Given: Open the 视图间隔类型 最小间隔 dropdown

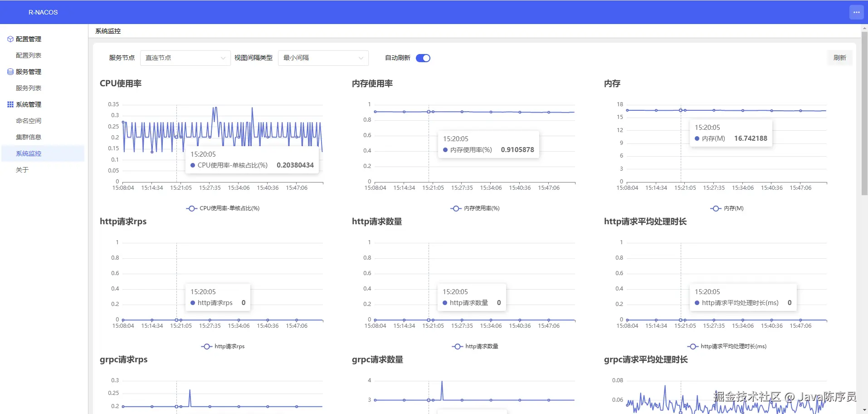Looking at the screenshot, I should point(323,58).
